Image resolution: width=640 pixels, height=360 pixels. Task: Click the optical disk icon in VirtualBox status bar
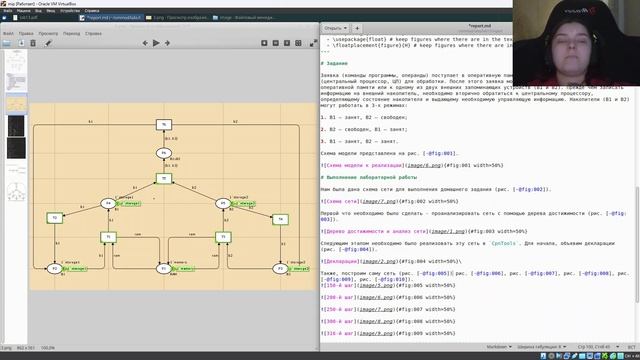point(551,356)
